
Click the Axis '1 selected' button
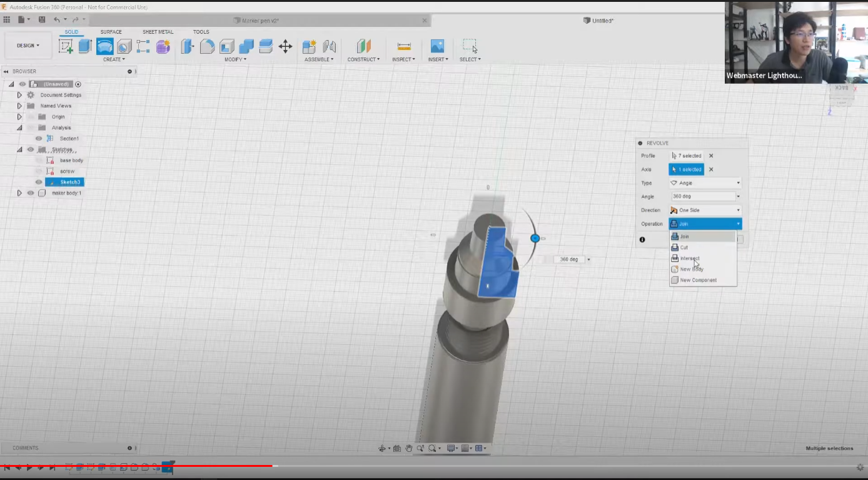687,170
